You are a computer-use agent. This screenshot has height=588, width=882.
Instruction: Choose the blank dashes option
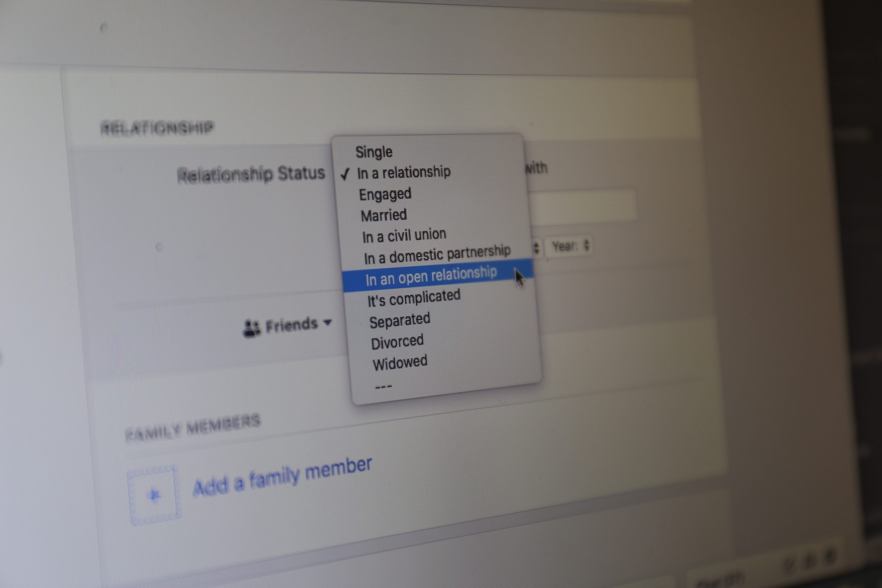click(x=383, y=386)
